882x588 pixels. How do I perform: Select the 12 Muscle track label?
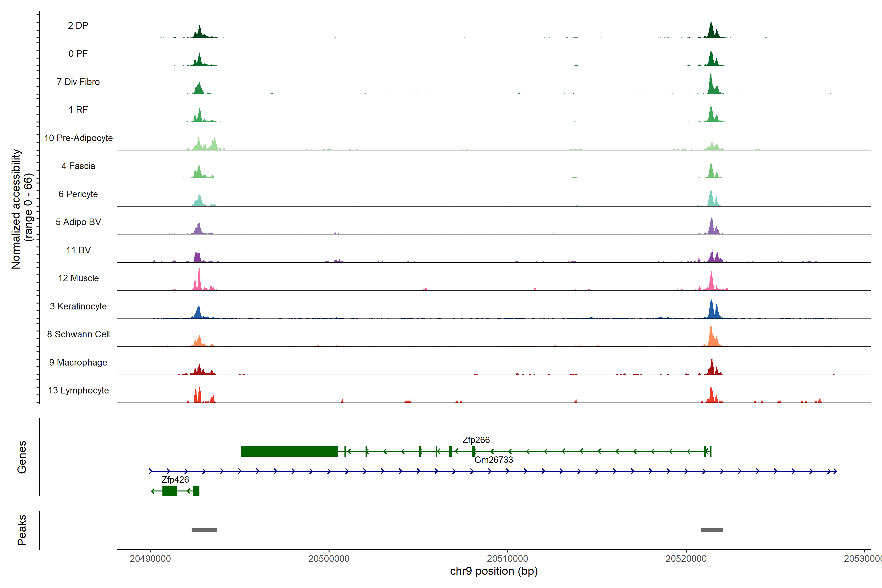(x=78, y=278)
